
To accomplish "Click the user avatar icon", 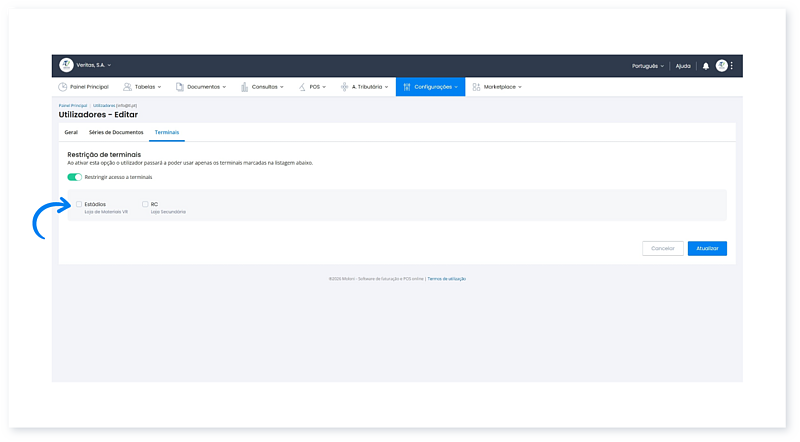I will [721, 66].
